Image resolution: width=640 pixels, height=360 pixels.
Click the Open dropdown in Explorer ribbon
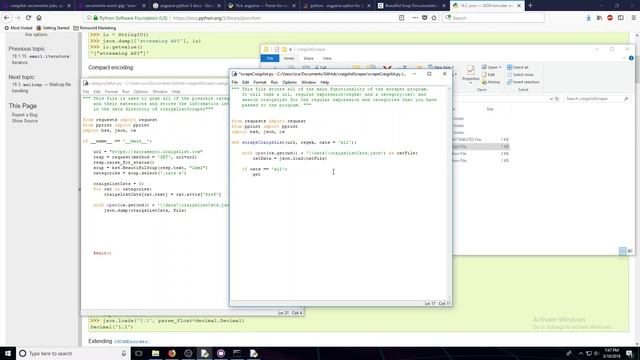pos(491,67)
